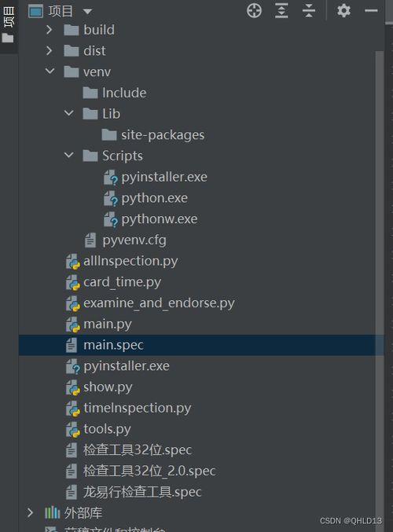
Task: Hide the project panel with minus icon
Action: click(x=371, y=11)
